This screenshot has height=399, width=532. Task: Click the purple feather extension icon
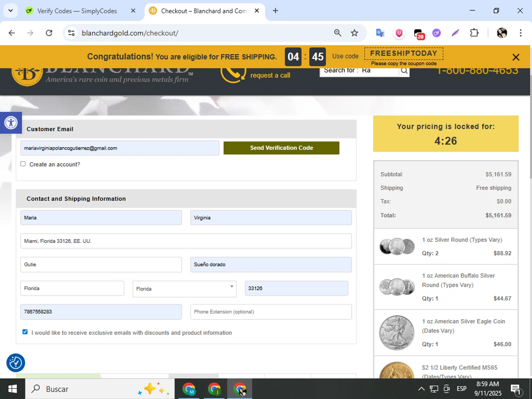tap(455, 33)
